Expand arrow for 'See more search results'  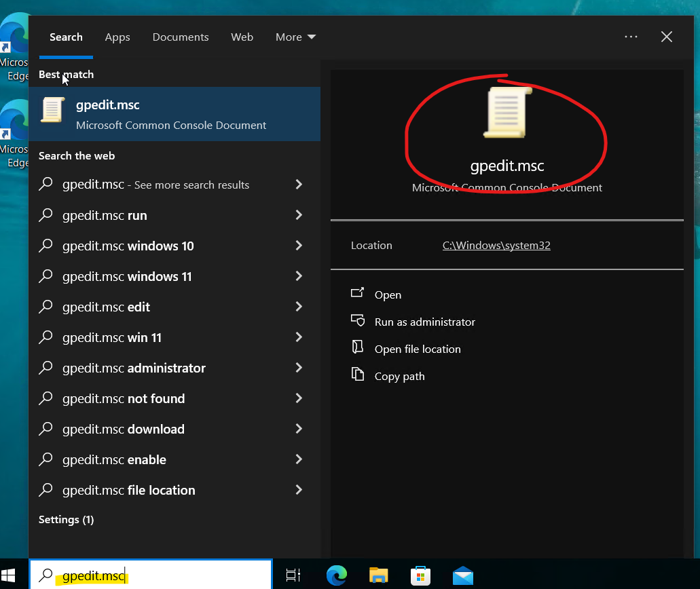pos(299,185)
